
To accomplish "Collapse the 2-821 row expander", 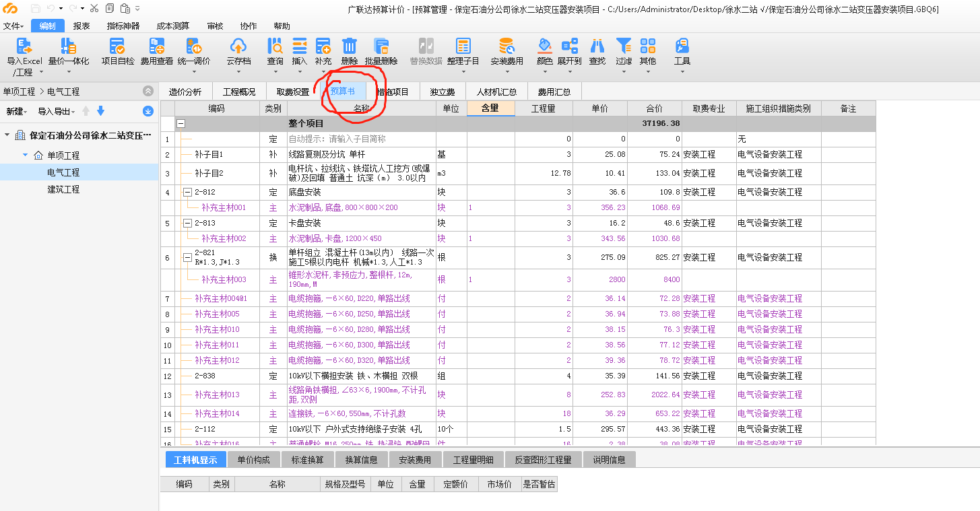I will (187, 257).
